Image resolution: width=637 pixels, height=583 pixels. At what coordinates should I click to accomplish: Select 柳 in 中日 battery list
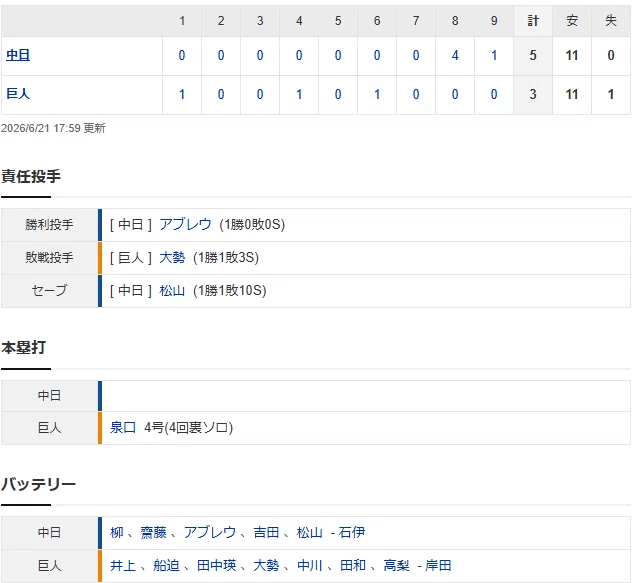tap(117, 532)
